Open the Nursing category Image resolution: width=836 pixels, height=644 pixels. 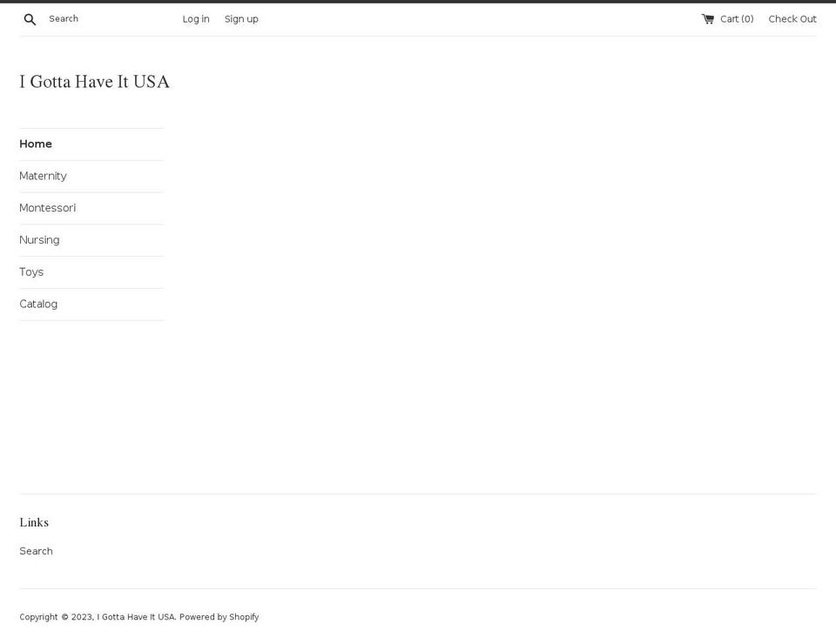(39, 239)
